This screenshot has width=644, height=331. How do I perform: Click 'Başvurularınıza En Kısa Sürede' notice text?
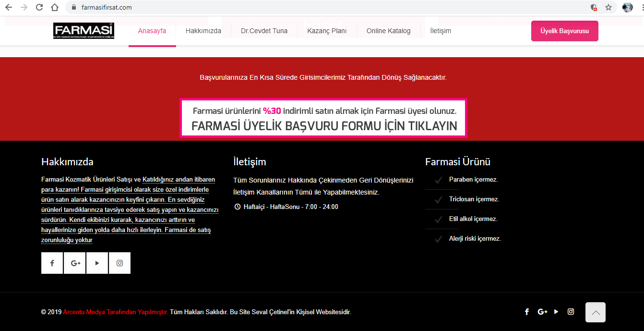[x=323, y=77]
